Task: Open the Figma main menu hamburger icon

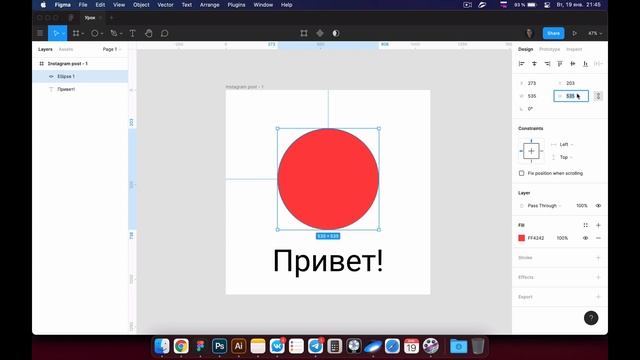Action: (40, 33)
